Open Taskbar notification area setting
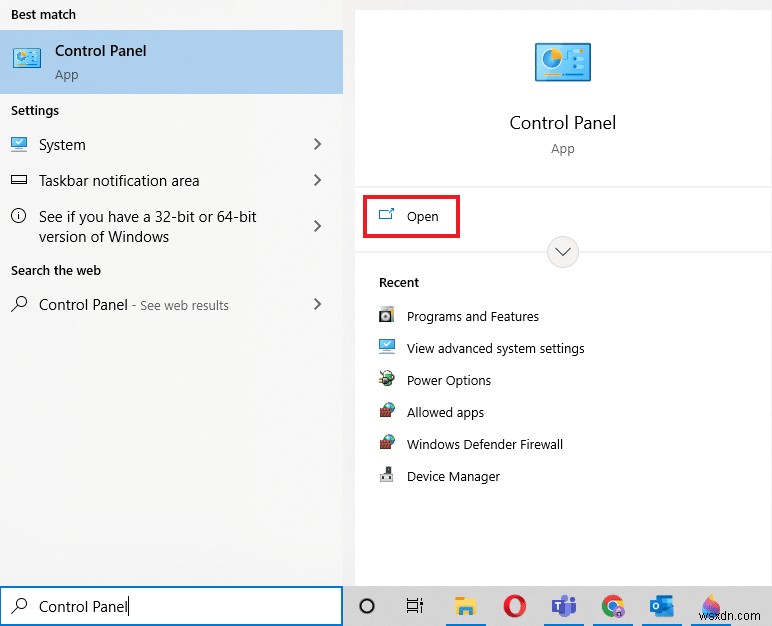This screenshot has height=626, width=772. (x=171, y=181)
